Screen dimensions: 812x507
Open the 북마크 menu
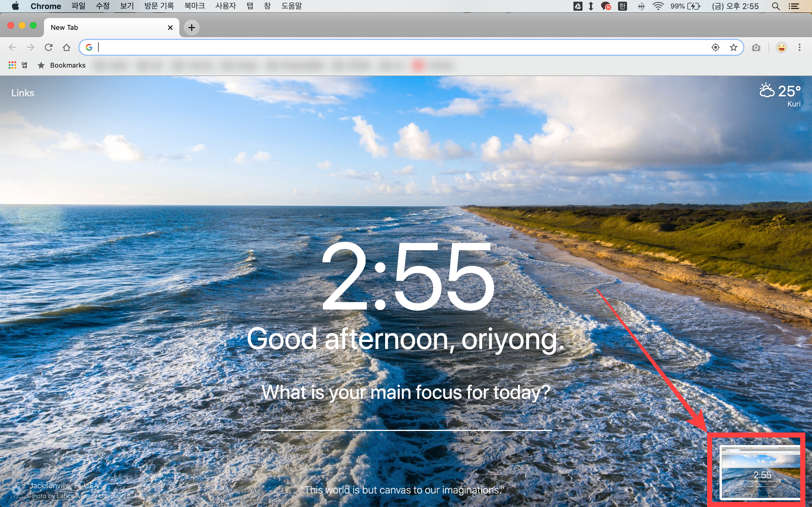click(194, 6)
